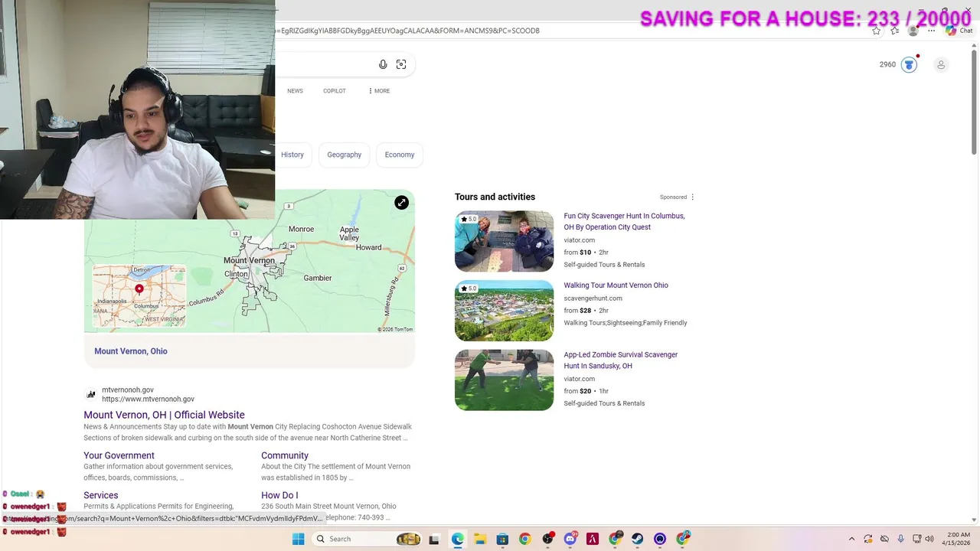Select the History topic chip
Image resolution: width=980 pixels, height=551 pixels.
[x=292, y=155]
